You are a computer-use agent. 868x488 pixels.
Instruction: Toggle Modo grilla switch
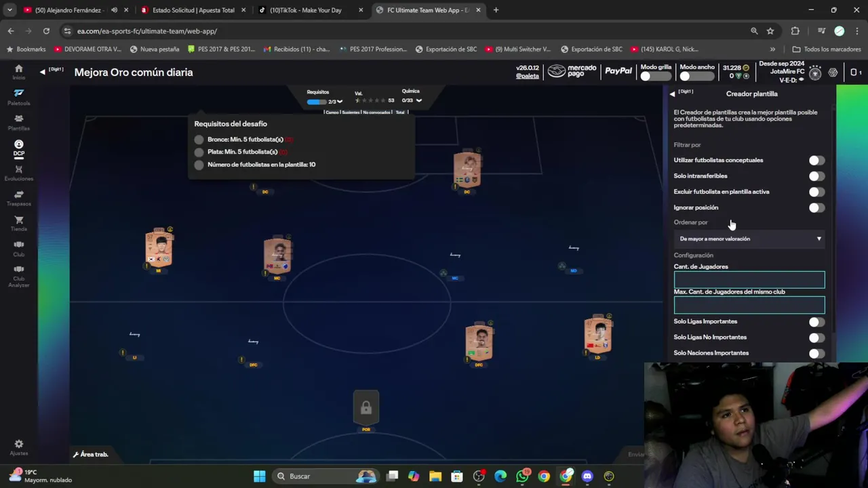point(655,76)
